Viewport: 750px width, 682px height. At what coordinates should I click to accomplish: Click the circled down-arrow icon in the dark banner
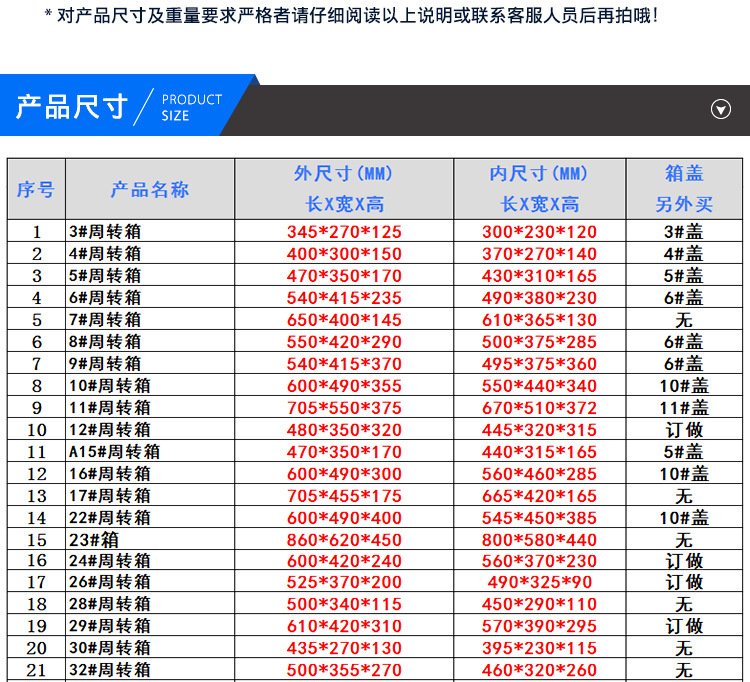coord(720,109)
